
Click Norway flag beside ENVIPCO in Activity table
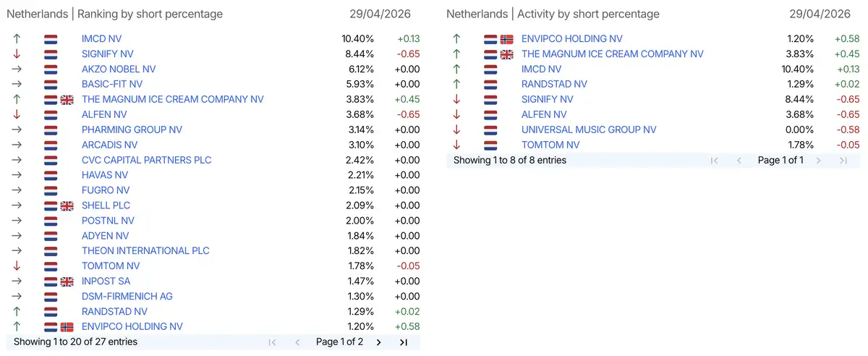(506, 39)
